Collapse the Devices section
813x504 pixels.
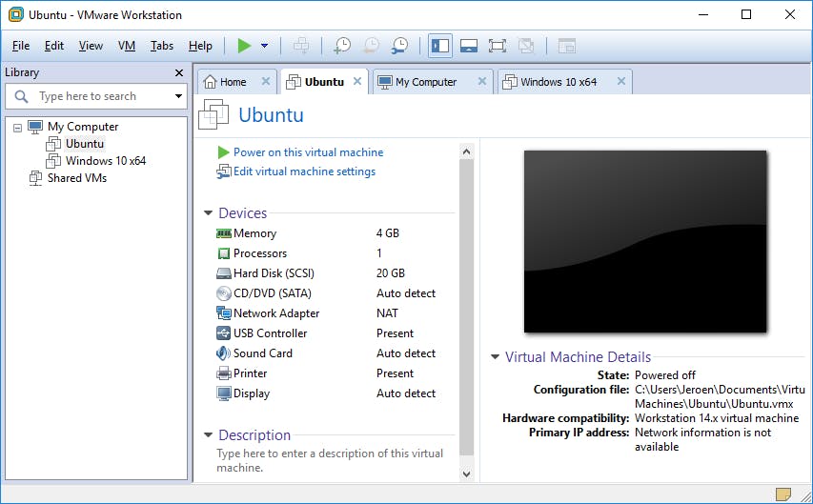click(209, 213)
